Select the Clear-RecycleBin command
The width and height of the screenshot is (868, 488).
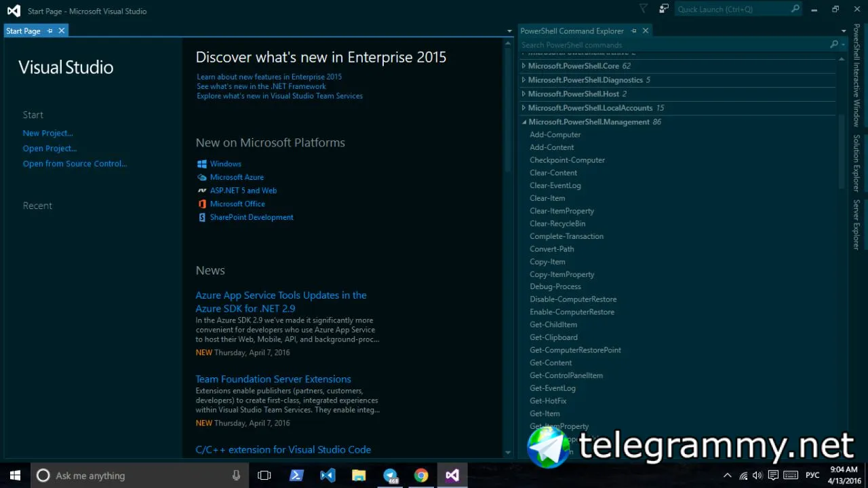click(x=557, y=223)
